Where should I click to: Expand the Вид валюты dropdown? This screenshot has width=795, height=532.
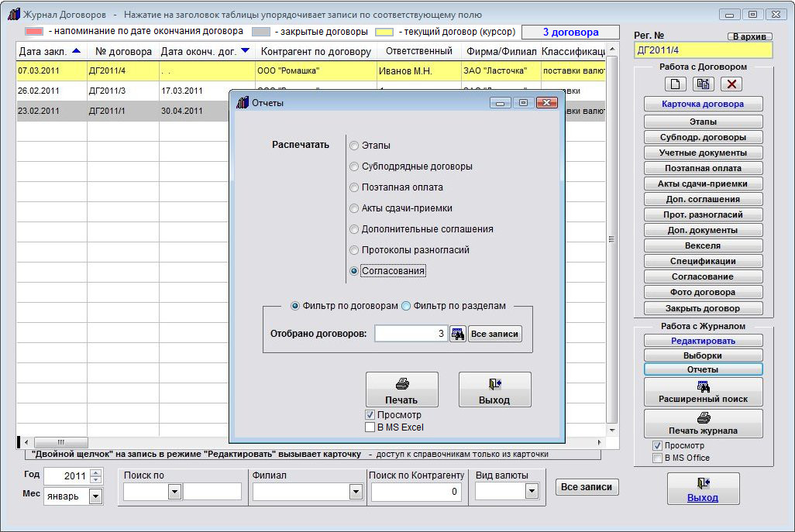[532, 492]
